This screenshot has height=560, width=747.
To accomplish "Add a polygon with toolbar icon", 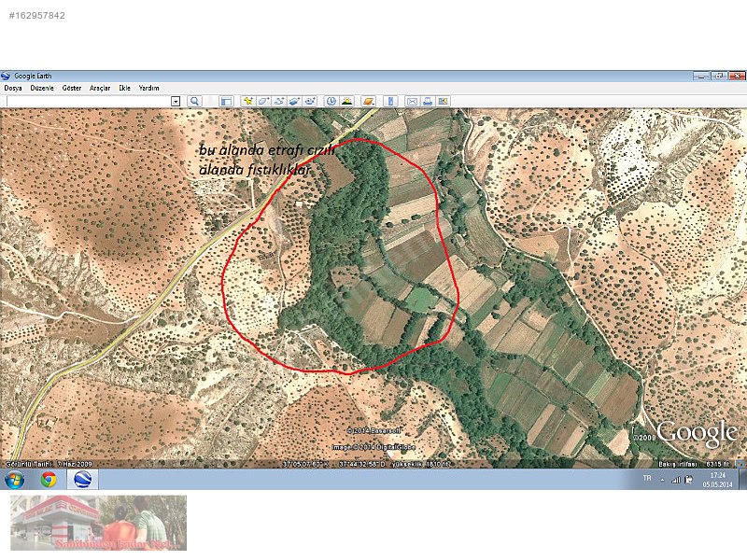I will (263, 101).
